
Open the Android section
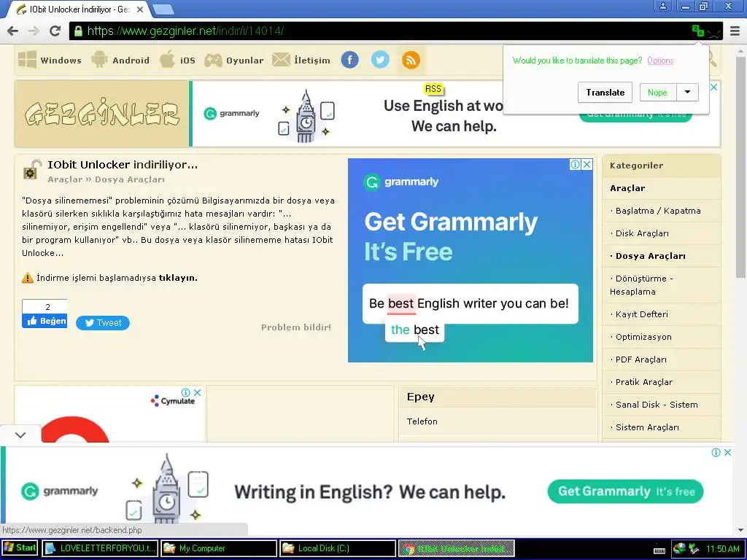pyautogui.click(x=120, y=60)
